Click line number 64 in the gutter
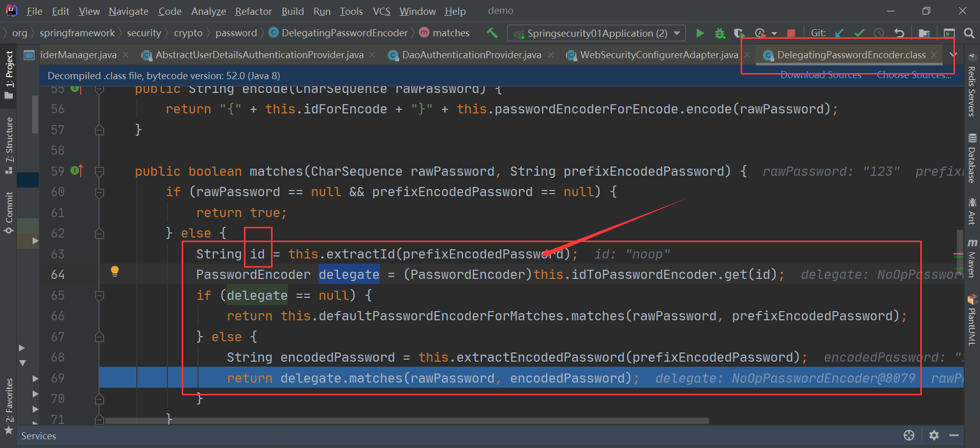This screenshot has height=448, width=980. [58, 275]
